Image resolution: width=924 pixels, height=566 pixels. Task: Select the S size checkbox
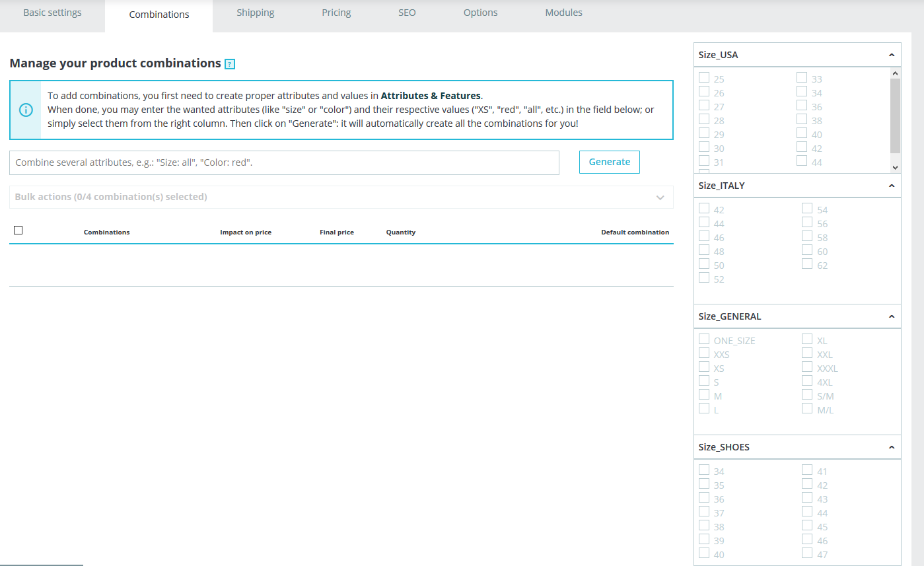click(704, 380)
